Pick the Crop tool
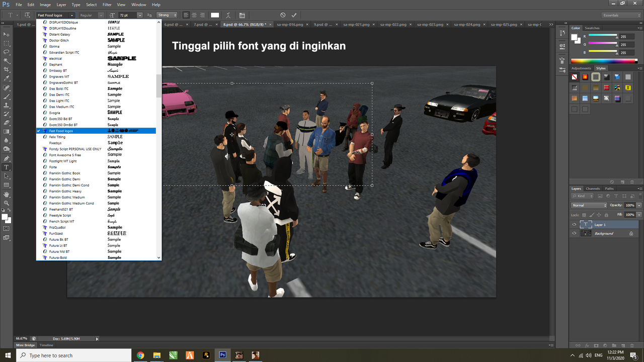Screen dimensions: 644x362 point(7,69)
